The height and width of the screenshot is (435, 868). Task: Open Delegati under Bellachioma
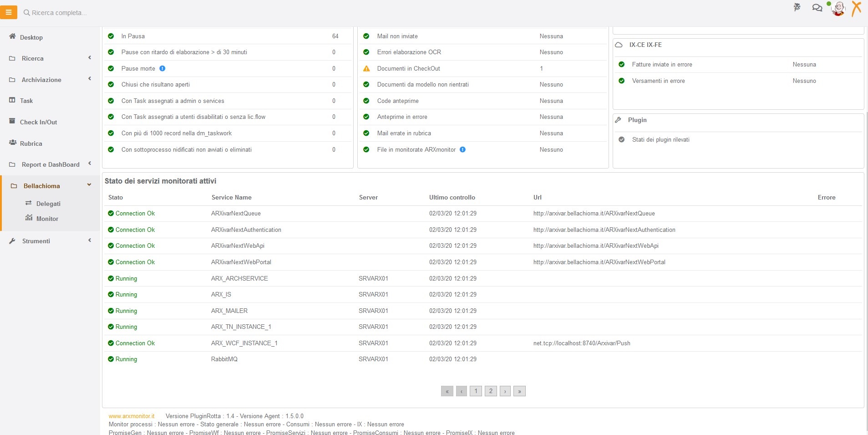click(x=48, y=204)
